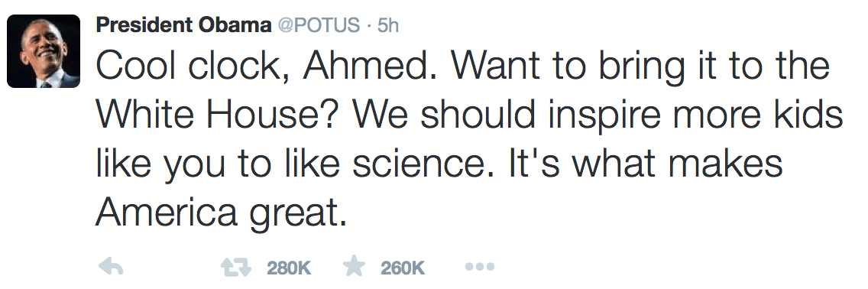Open the @POTUS handle link
The height and width of the screenshot is (289, 868).
[x=319, y=25]
